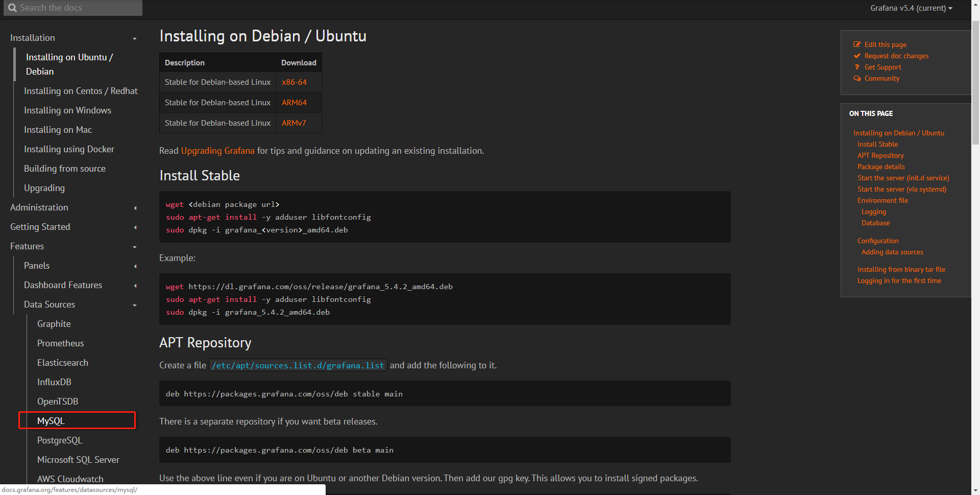Open the MySQL data source page
The height and width of the screenshot is (495, 980).
[51, 421]
